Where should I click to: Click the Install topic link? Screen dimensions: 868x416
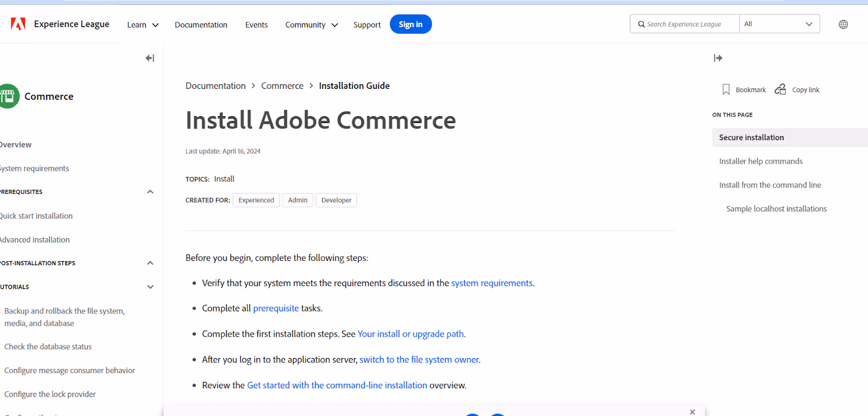click(224, 179)
